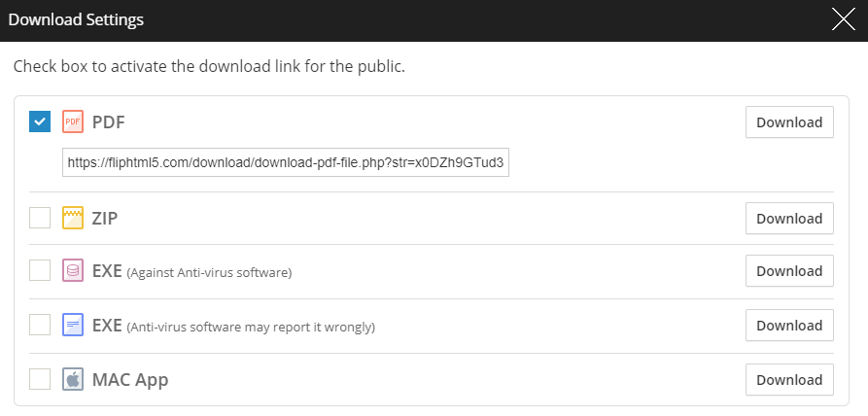The height and width of the screenshot is (416, 868).
Task: Download the EXE Against Anti-virus version
Action: point(788,271)
